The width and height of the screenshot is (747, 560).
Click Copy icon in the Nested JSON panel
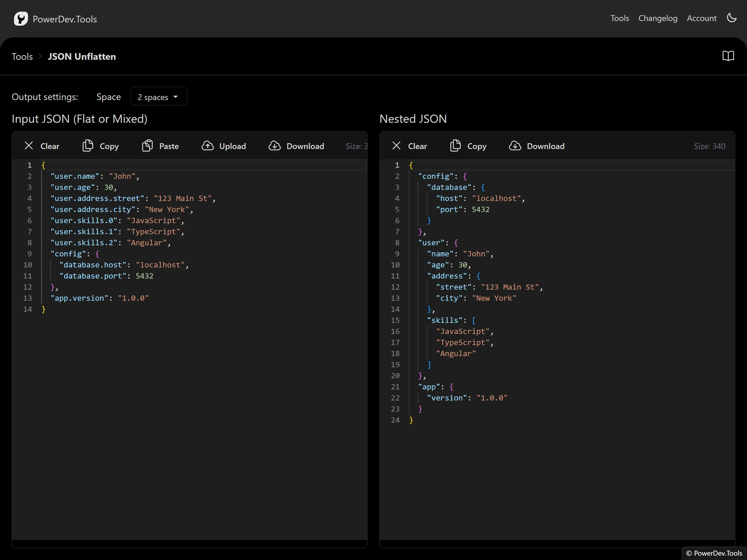(455, 146)
